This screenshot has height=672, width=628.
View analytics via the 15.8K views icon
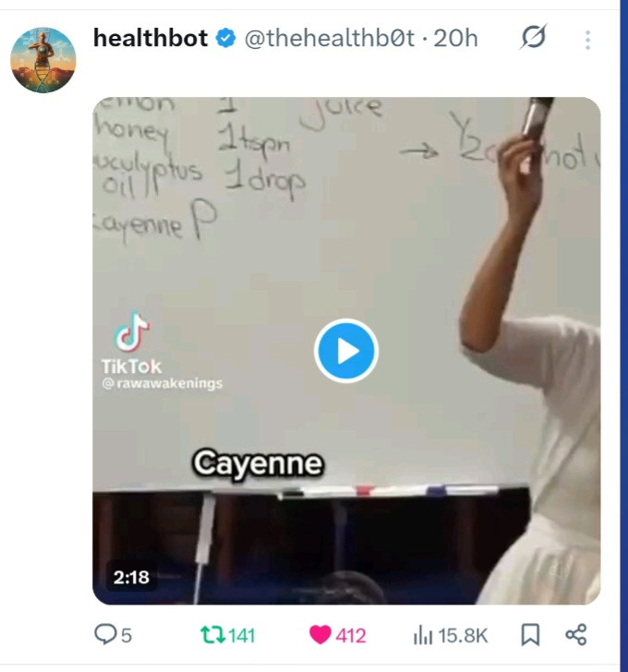tap(423, 636)
